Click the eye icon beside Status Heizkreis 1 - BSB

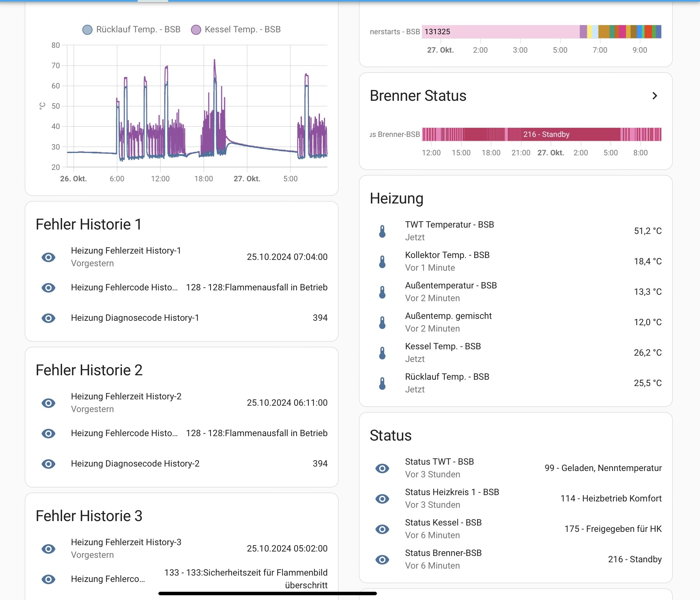[382, 499]
